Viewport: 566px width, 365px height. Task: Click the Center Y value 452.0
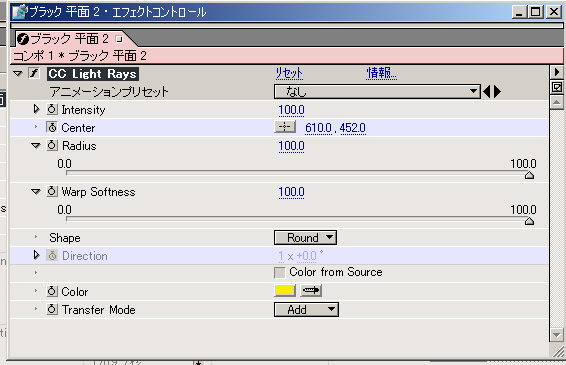(352, 128)
